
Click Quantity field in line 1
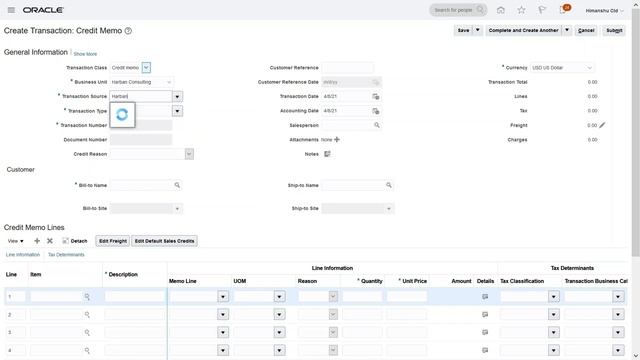point(362,297)
